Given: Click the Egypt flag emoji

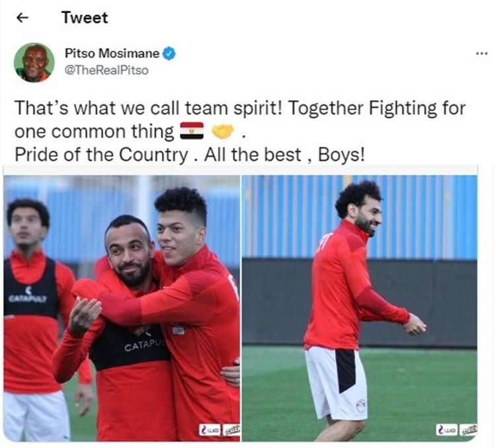Looking at the screenshot, I should pos(192,131).
